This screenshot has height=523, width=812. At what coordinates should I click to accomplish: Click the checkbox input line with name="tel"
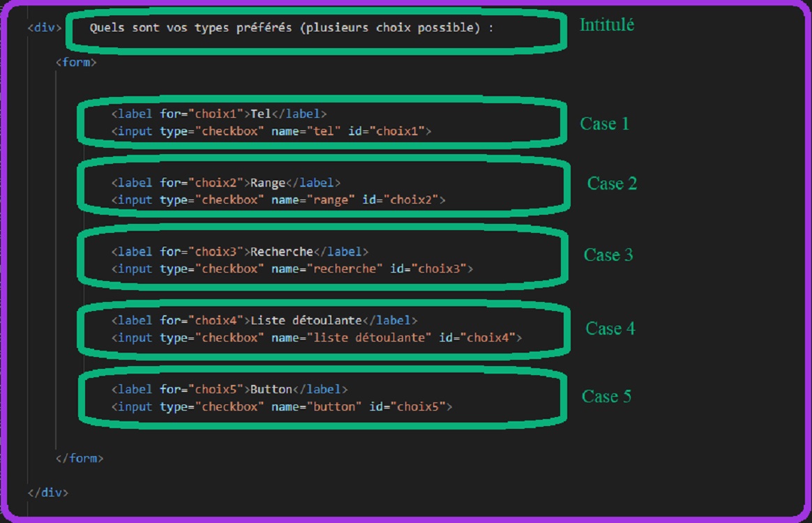(271, 131)
